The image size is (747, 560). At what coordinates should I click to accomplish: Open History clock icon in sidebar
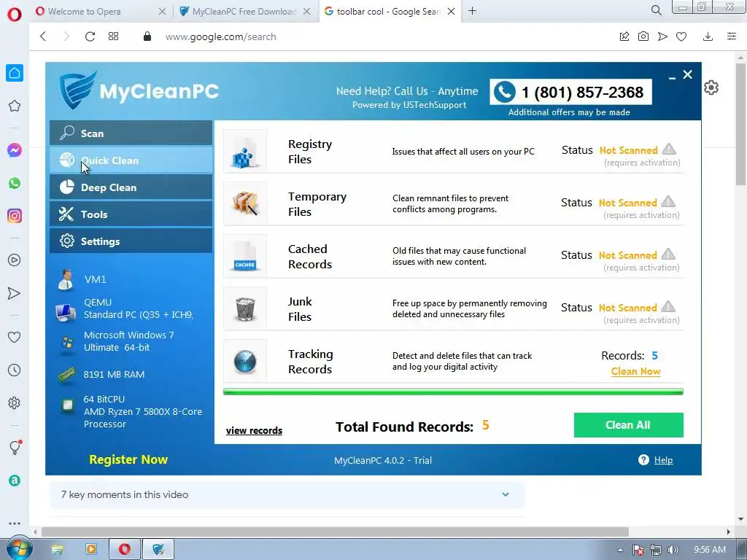tap(15, 370)
